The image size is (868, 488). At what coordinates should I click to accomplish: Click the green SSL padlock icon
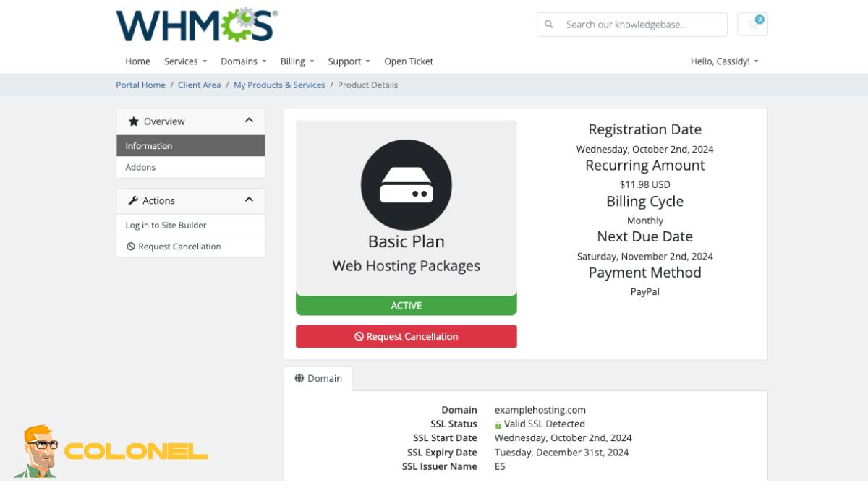pyautogui.click(x=498, y=424)
